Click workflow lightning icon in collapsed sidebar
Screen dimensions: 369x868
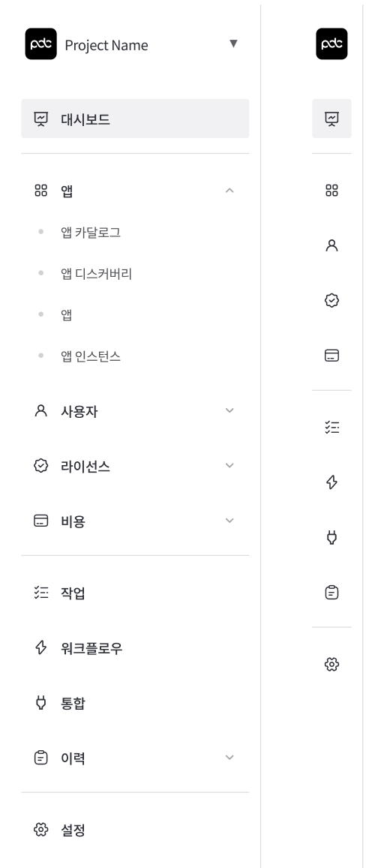click(x=331, y=482)
